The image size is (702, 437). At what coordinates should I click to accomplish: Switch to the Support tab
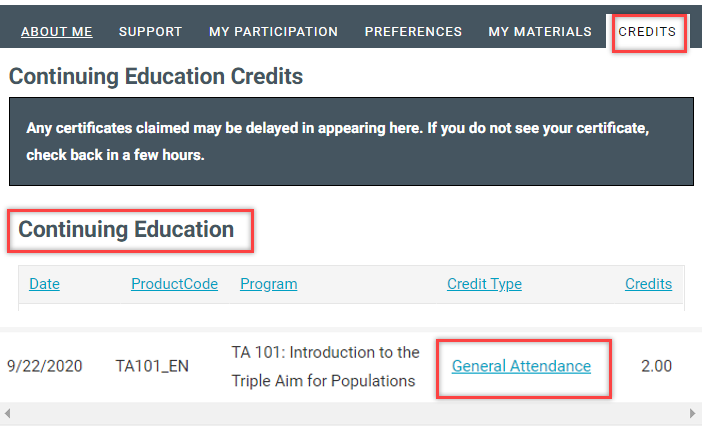[150, 32]
